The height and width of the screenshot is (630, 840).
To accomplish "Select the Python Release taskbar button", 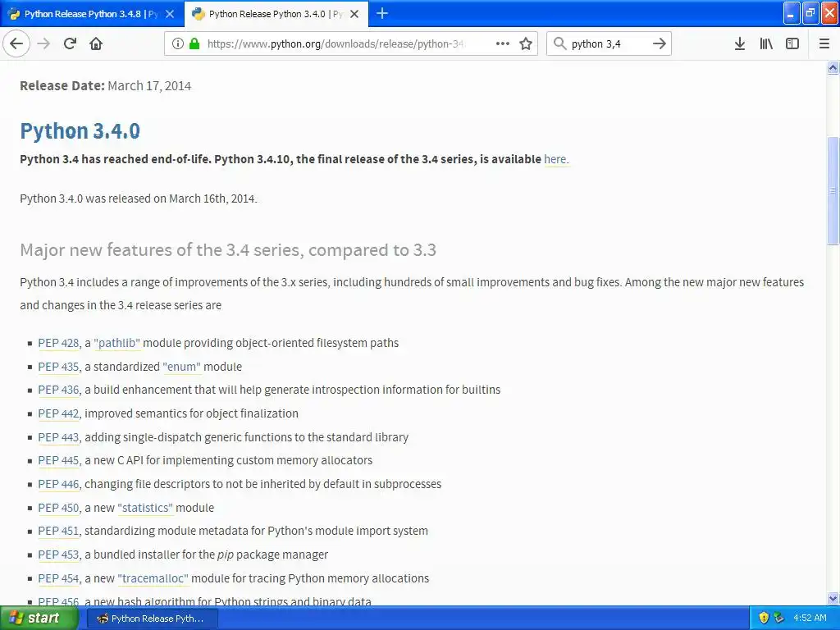I will [x=152, y=619].
